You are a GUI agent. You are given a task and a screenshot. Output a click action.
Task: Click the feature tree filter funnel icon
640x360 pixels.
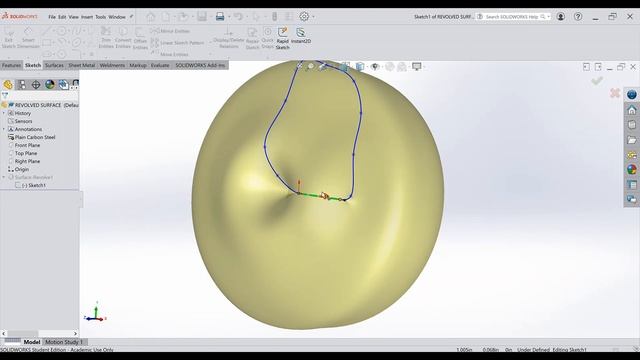click(5, 95)
